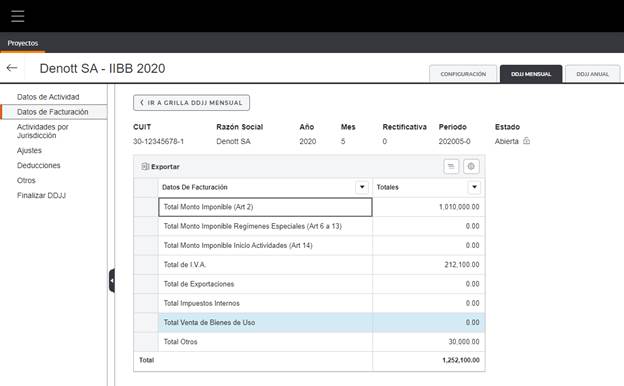The image size is (624, 386).
Task: Select Total Impuestos Internos row
Action: [310, 303]
